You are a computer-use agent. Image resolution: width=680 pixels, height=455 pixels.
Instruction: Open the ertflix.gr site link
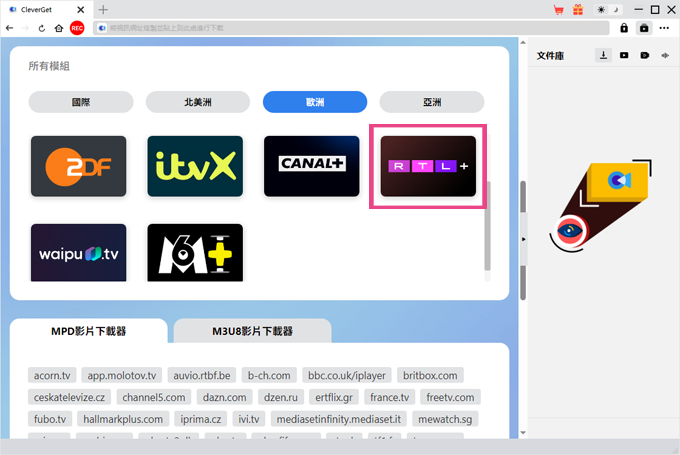[x=334, y=397]
